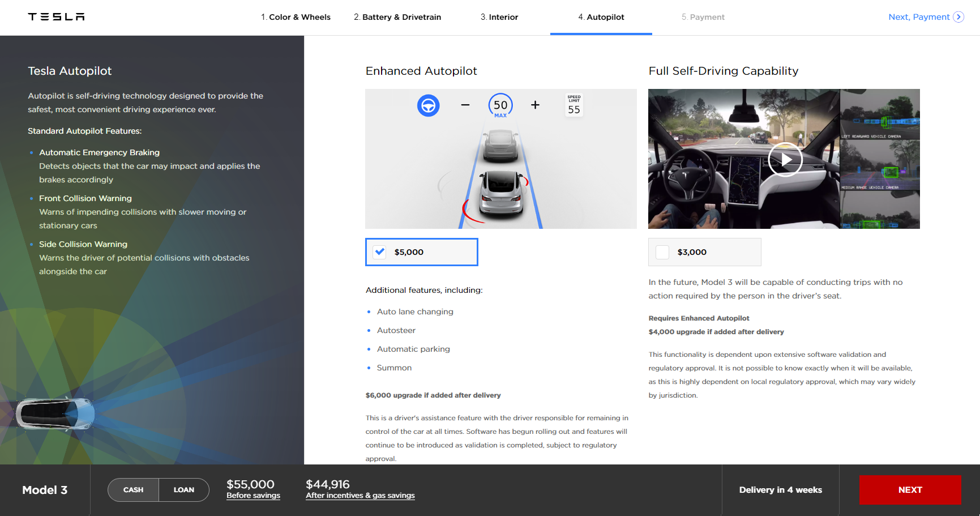Click the circled arrow next to Next, Payment
The width and height of the screenshot is (980, 516).
(x=958, y=17)
